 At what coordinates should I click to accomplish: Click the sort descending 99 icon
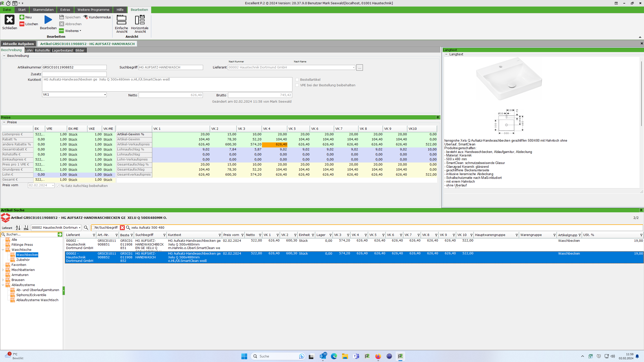pyautogui.click(x=26, y=227)
